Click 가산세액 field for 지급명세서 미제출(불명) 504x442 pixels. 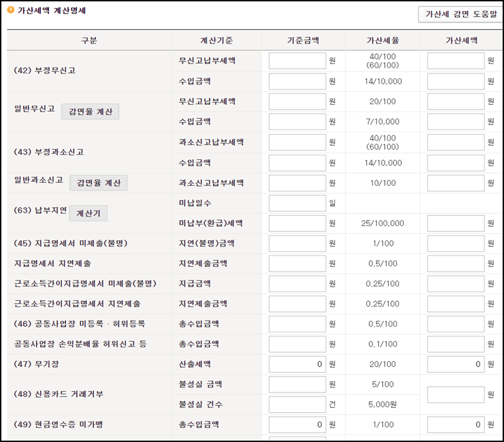point(456,244)
